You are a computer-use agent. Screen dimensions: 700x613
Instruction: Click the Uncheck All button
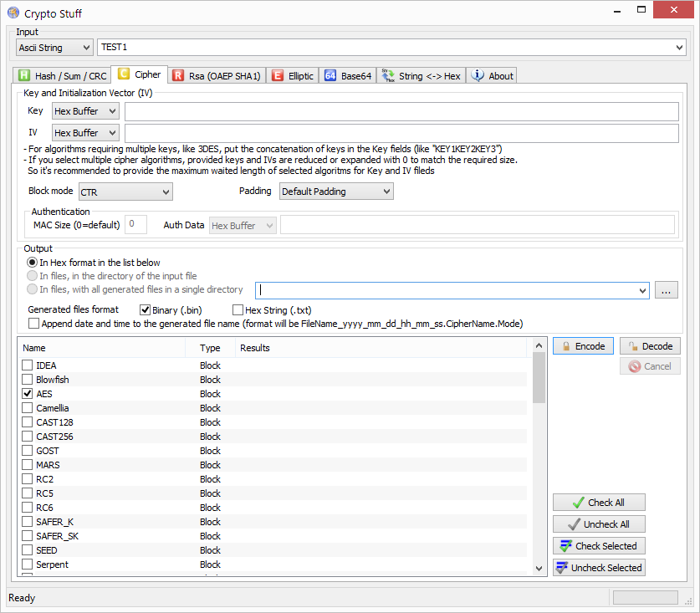point(599,524)
